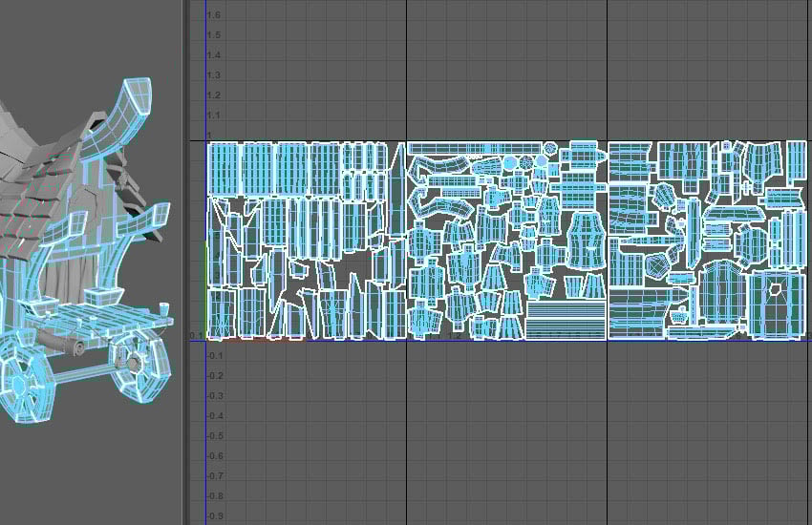Click the -0.3 grid axis label

point(215,396)
